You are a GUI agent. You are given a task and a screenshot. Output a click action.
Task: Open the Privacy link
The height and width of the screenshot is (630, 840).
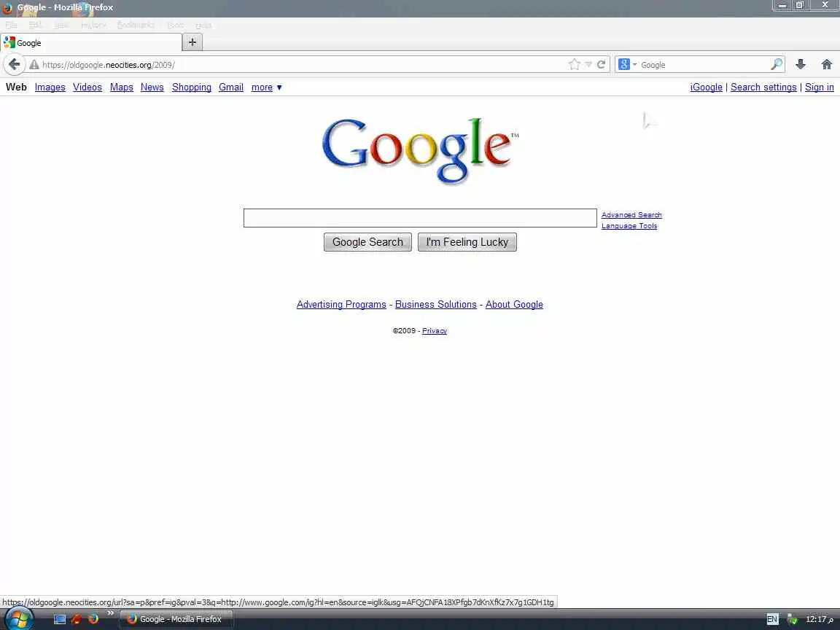pos(435,331)
